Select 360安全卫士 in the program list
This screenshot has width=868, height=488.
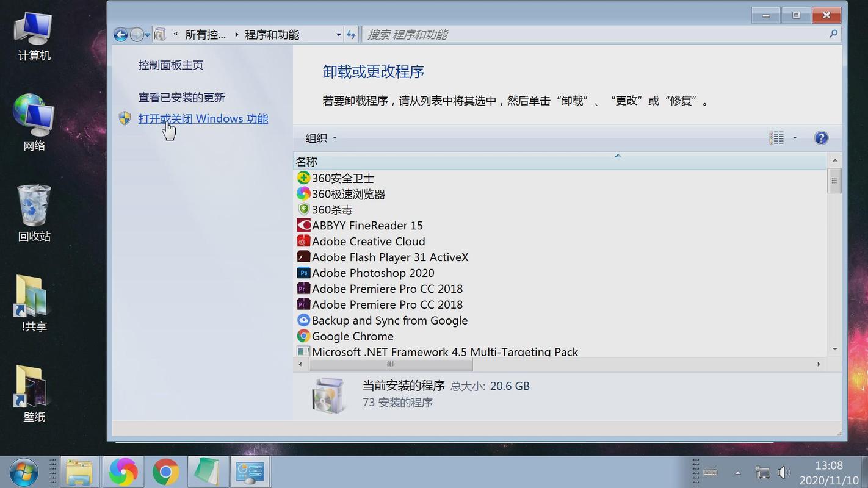click(x=342, y=178)
